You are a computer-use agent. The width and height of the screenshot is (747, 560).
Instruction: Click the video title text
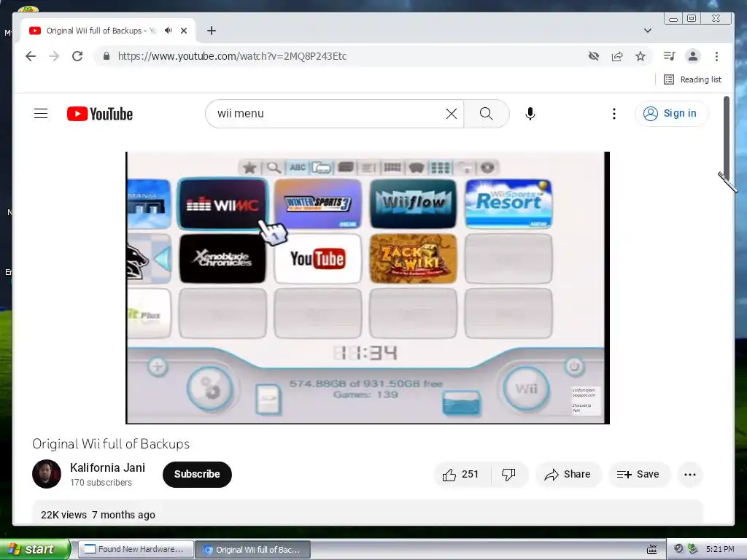111,444
